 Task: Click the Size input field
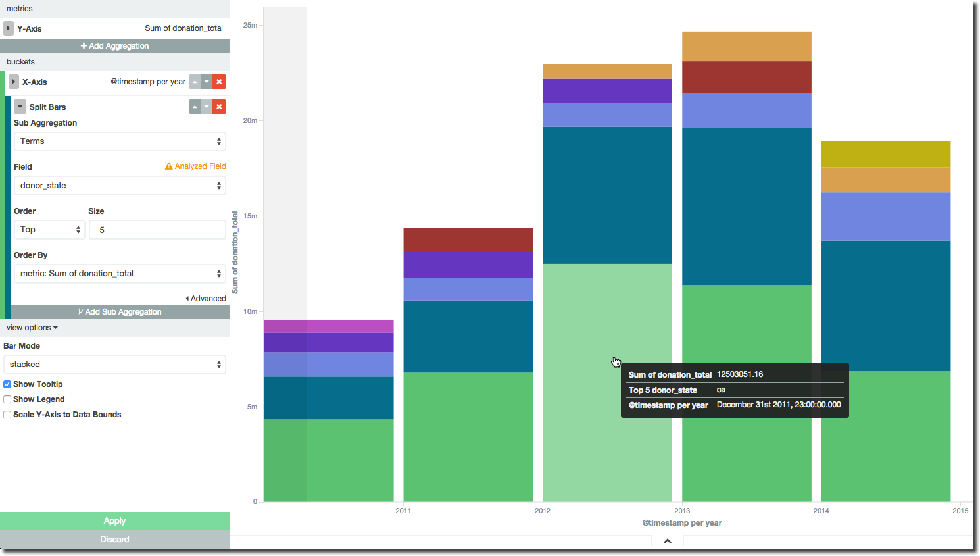[157, 230]
